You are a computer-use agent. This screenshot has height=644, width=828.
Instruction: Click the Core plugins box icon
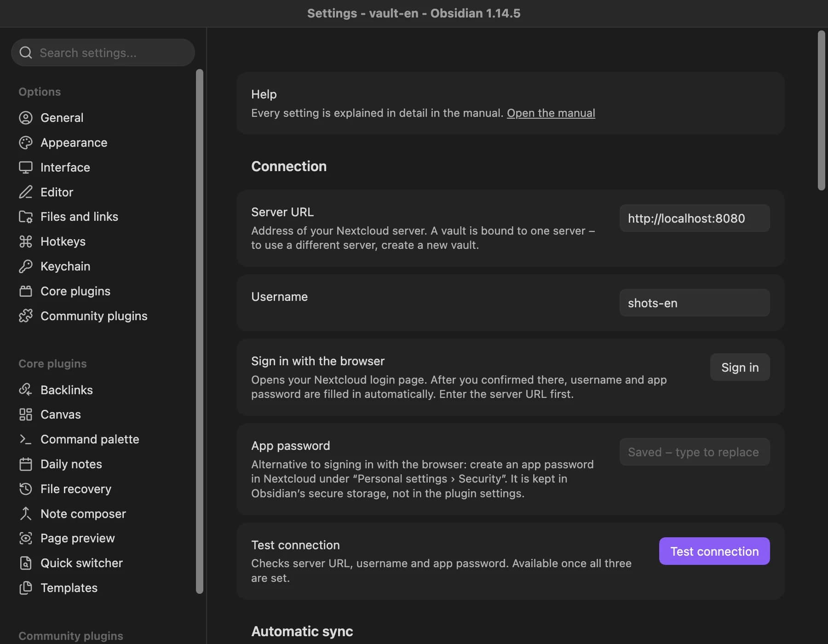pyautogui.click(x=26, y=291)
